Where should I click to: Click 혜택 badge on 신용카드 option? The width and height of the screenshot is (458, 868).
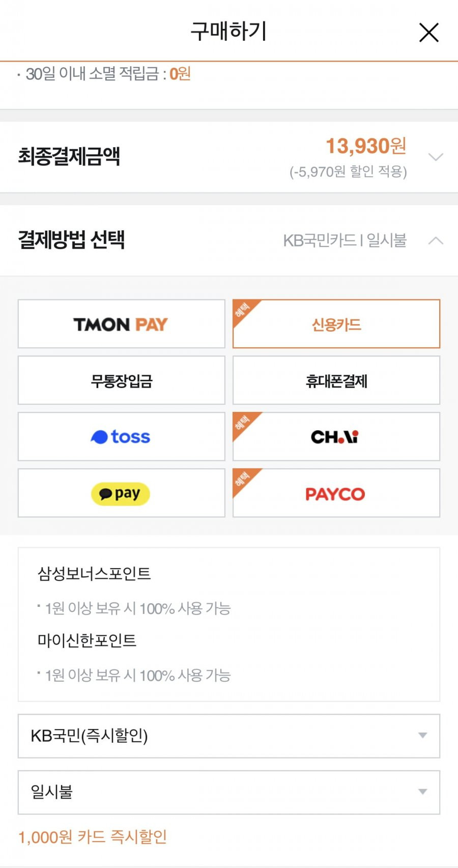click(244, 310)
